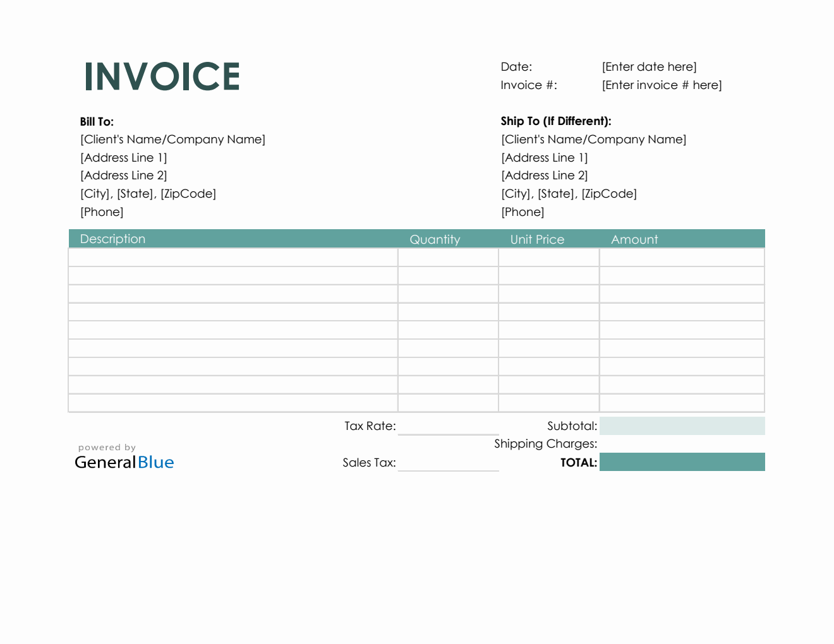The image size is (834, 644).
Task: Select the Unit Price column header
Action: (537, 239)
